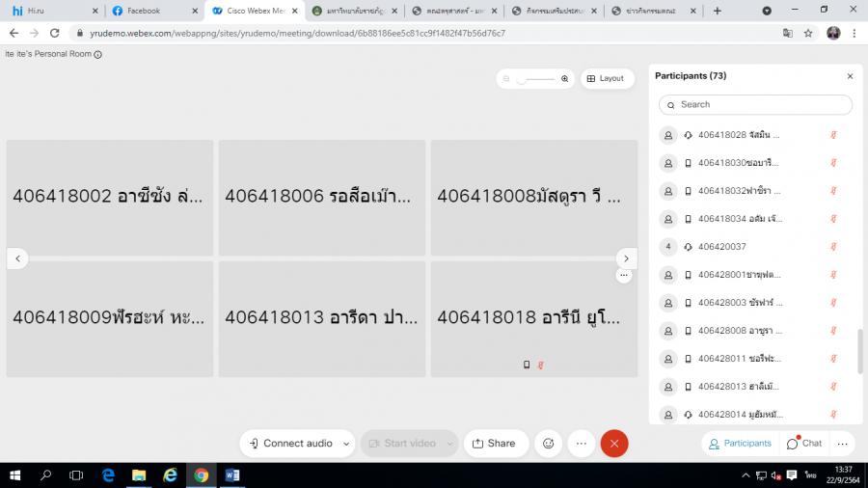Click the participants Search field
Image resolution: width=868 pixels, height=488 pixels.
point(756,104)
